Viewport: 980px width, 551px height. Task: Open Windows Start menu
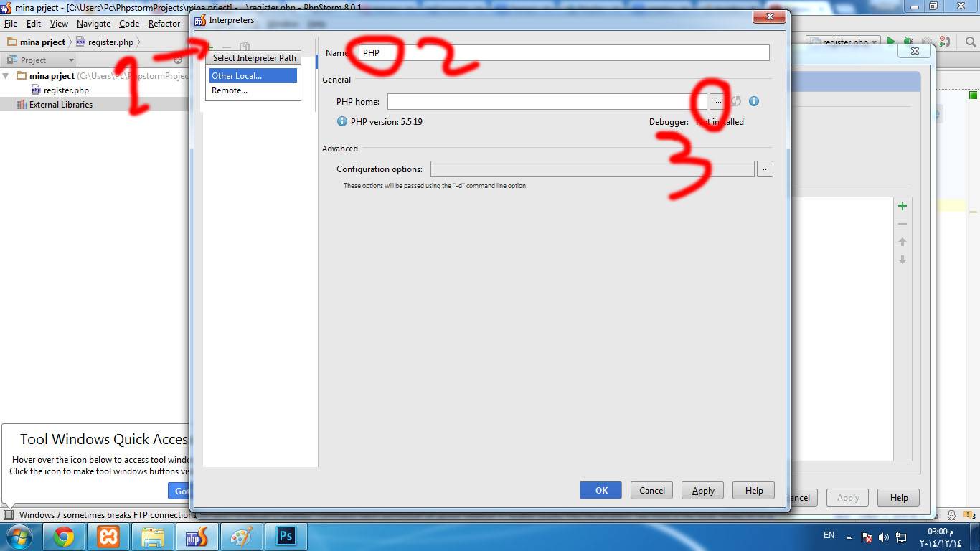[18, 537]
